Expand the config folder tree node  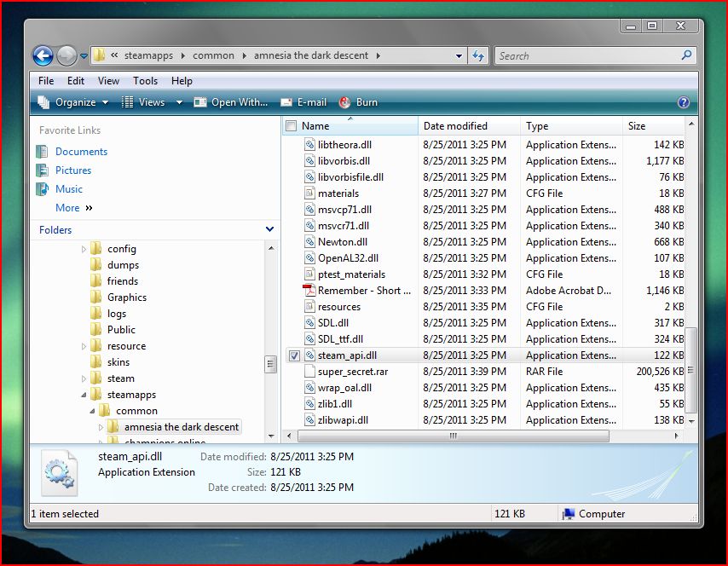point(84,249)
